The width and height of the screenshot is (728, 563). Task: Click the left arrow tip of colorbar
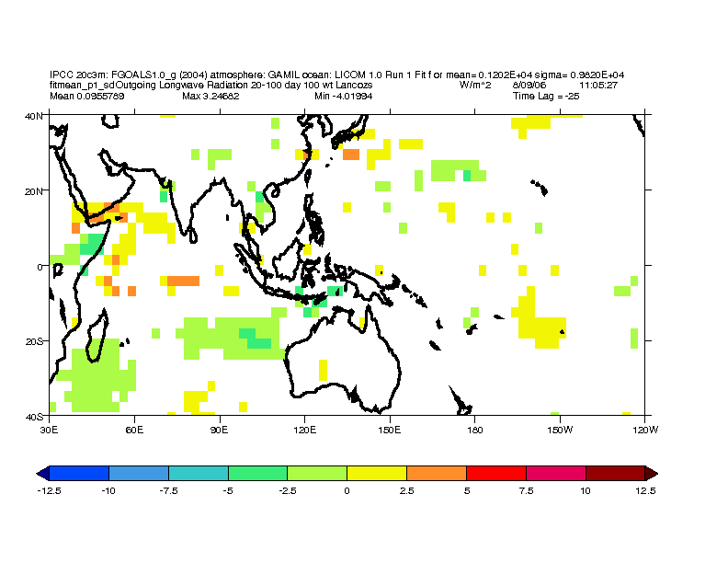(41, 473)
